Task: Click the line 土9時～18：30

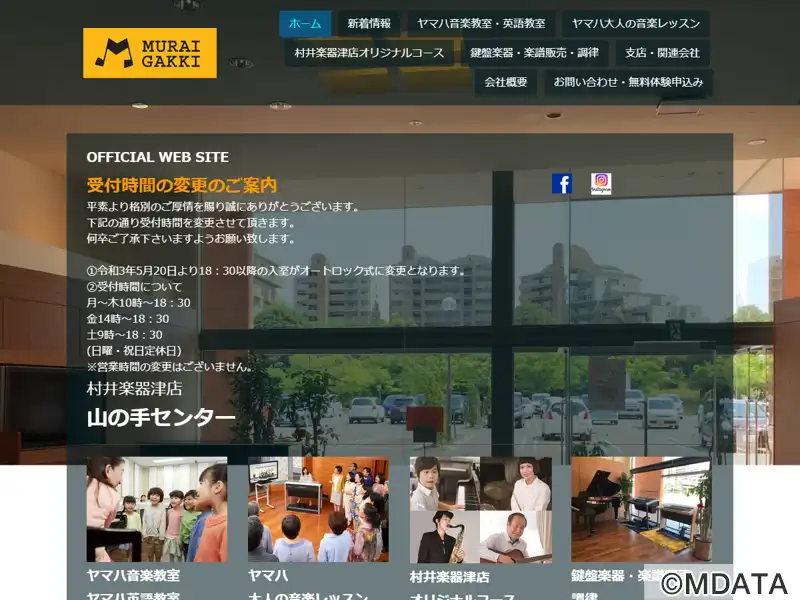Action: pos(124,335)
